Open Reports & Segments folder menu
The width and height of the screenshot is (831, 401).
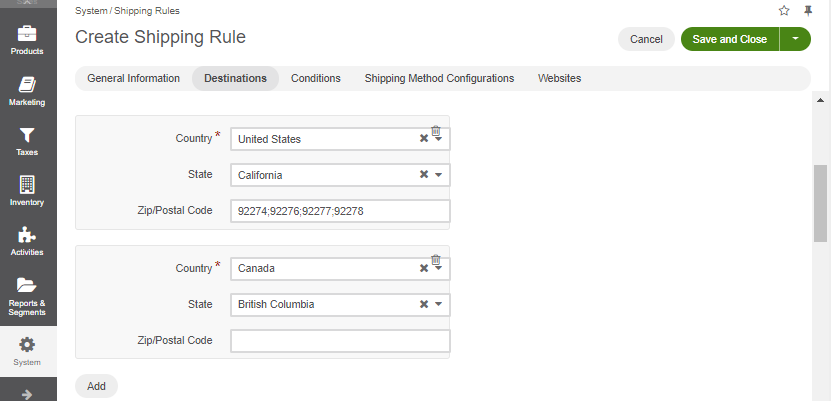coord(27,297)
